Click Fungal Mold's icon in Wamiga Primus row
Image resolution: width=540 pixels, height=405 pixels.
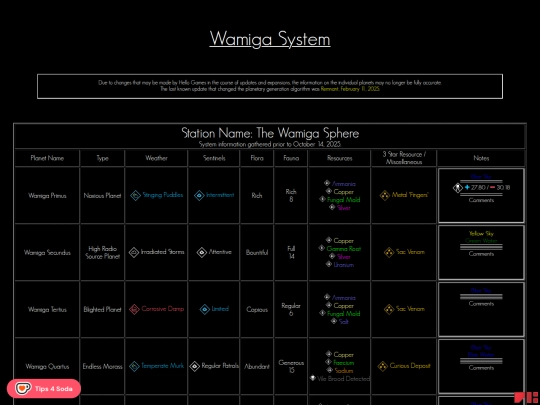pyautogui.click(x=322, y=199)
